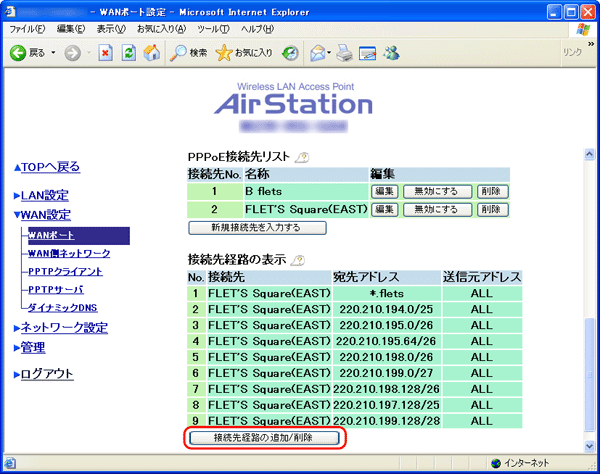Open Back button history dropdown arrow

(x=53, y=52)
